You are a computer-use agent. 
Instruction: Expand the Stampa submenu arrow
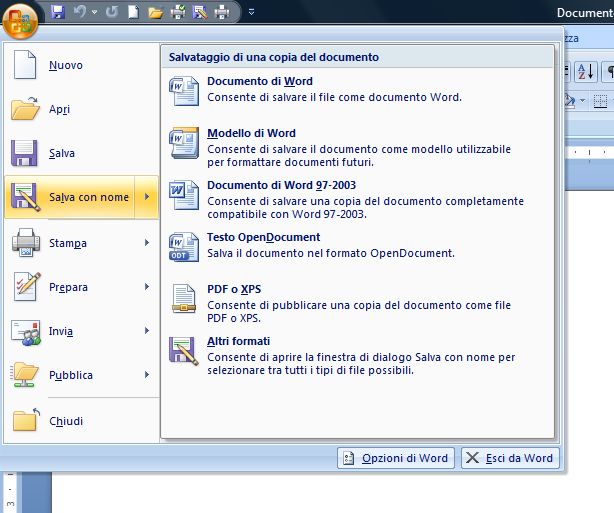147,243
